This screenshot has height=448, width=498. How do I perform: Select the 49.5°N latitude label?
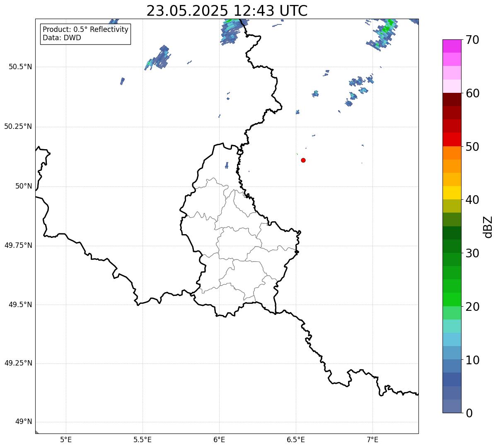[20, 305]
